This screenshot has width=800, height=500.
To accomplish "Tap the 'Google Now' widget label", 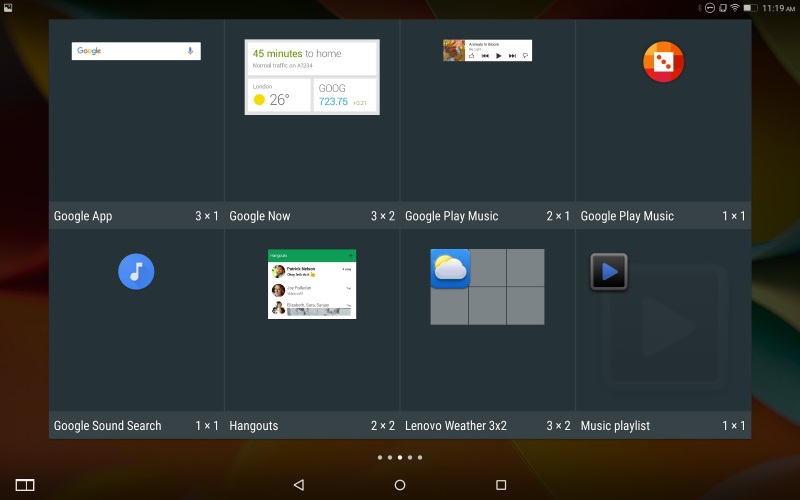I will pos(260,216).
